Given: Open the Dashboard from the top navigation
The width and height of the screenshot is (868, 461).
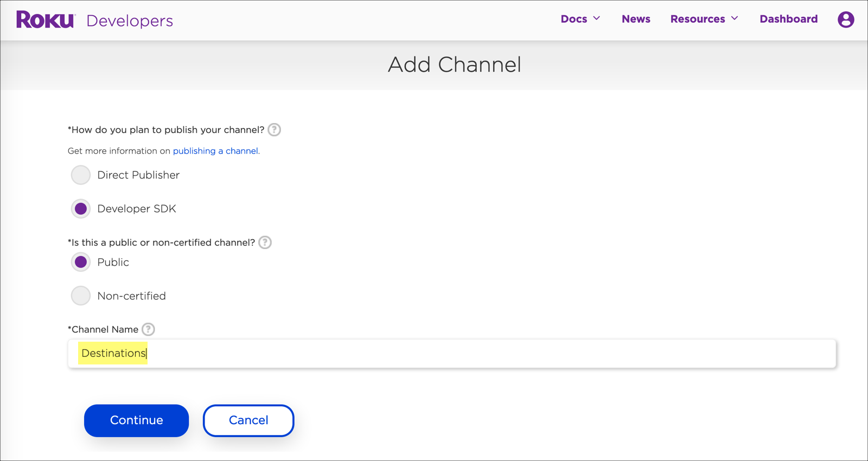Looking at the screenshot, I should pos(788,19).
